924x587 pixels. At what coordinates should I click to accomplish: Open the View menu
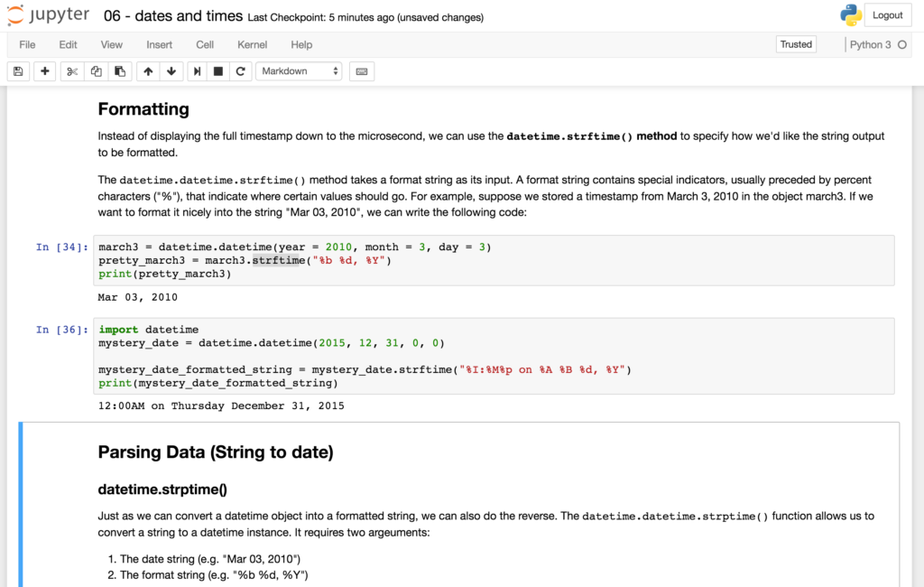coord(111,45)
